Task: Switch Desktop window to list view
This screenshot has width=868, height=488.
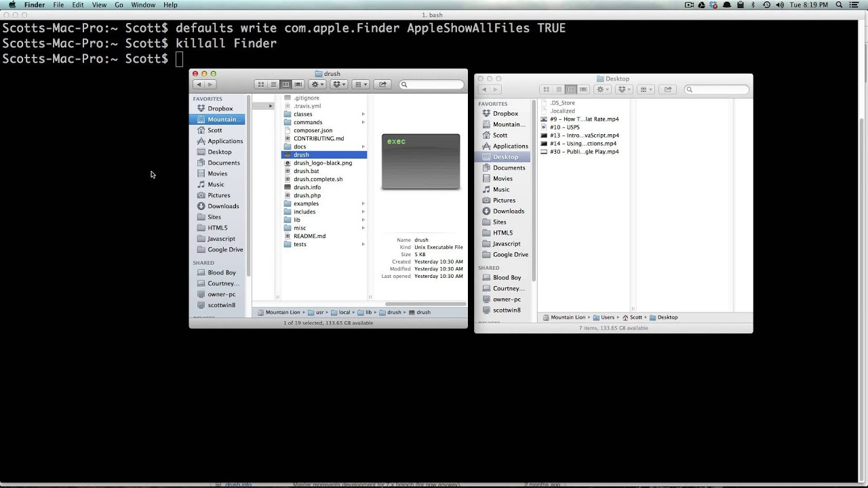Action: 559,89
